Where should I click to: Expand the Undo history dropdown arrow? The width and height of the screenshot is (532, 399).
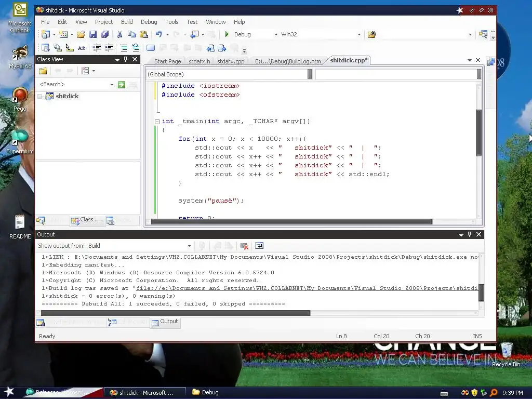[167, 34]
